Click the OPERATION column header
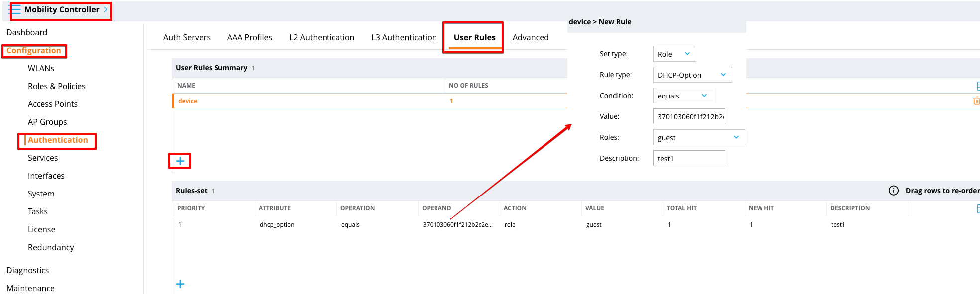Viewport: 980px width, 294px height. 358,208
